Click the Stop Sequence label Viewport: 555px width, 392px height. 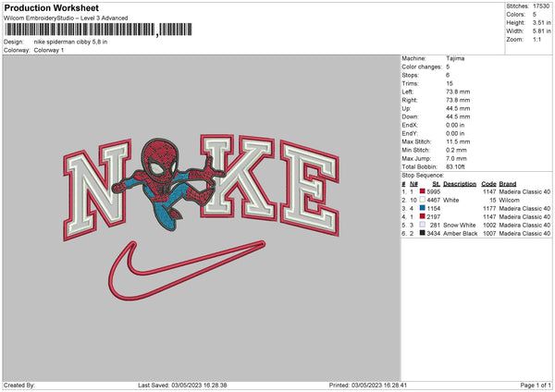(423, 176)
